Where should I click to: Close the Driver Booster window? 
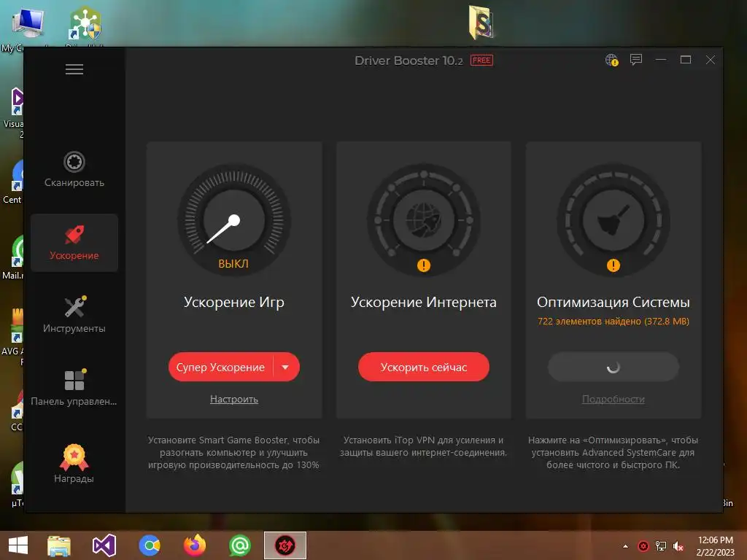711,60
